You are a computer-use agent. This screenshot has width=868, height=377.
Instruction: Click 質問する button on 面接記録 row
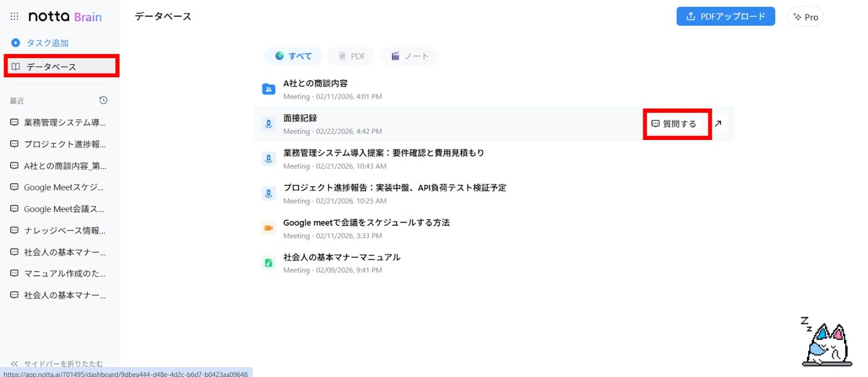674,124
